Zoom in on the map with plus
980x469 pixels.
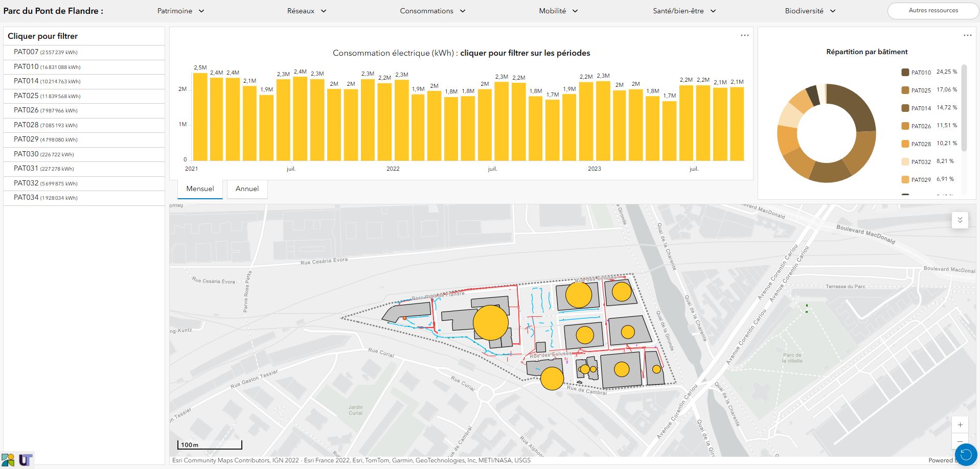(x=960, y=425)
